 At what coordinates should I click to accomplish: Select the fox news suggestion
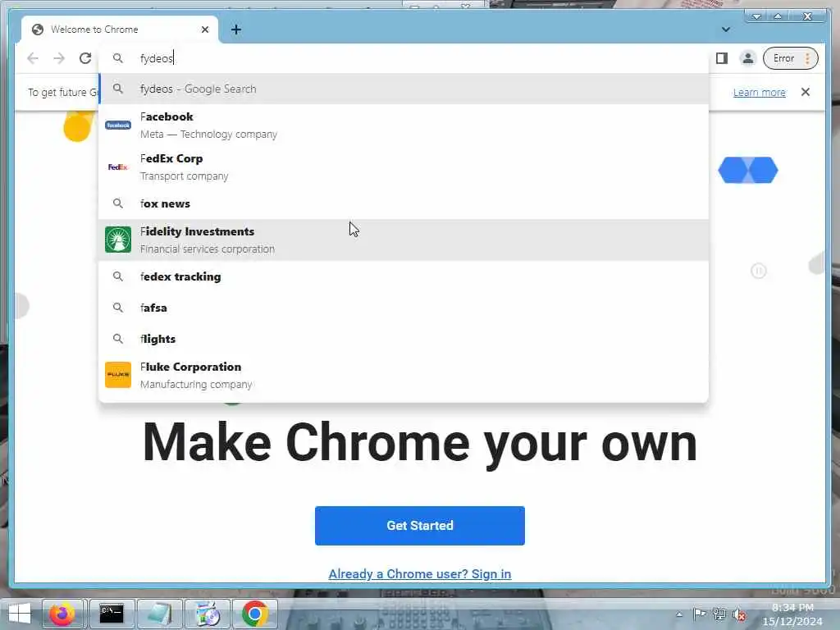tap(404, 203)
